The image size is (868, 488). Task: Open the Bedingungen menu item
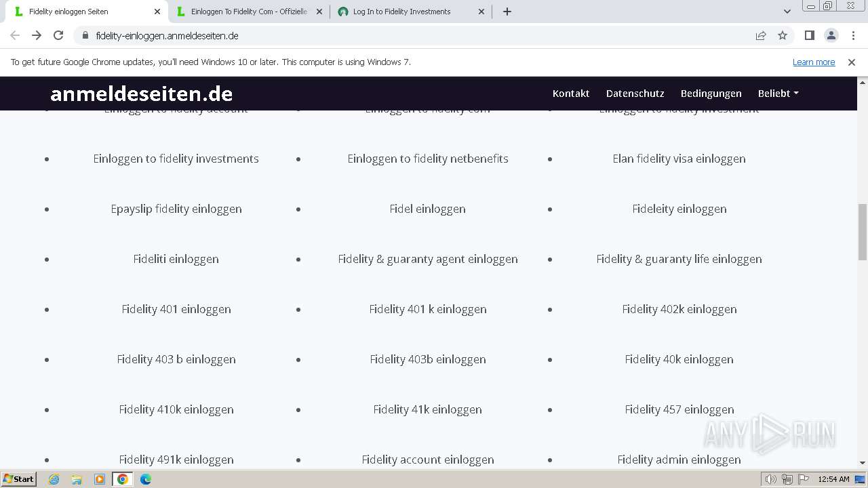coord(711,94)
